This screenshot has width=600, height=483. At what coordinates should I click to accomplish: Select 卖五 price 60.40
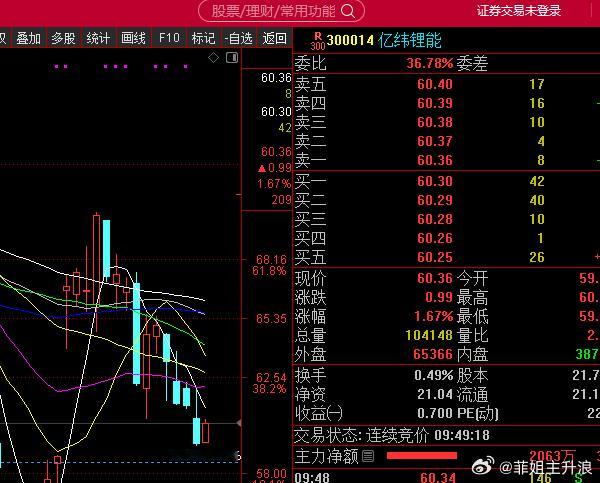(x=435, y=84)
